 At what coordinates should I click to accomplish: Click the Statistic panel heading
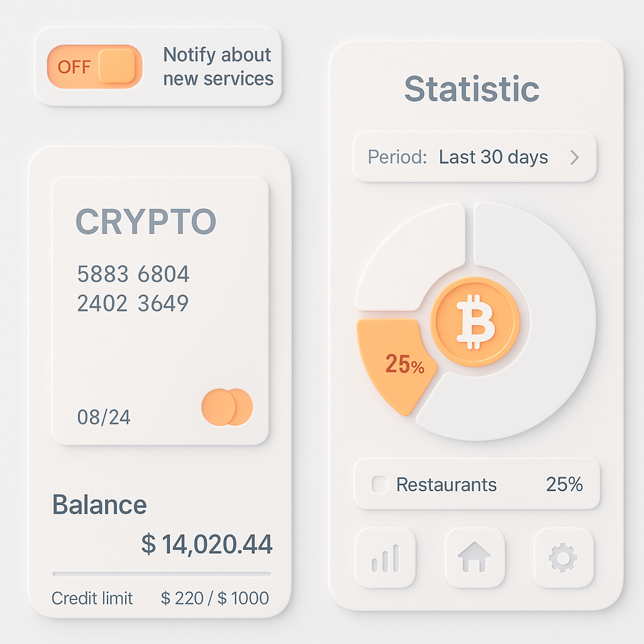click(472, 89)
